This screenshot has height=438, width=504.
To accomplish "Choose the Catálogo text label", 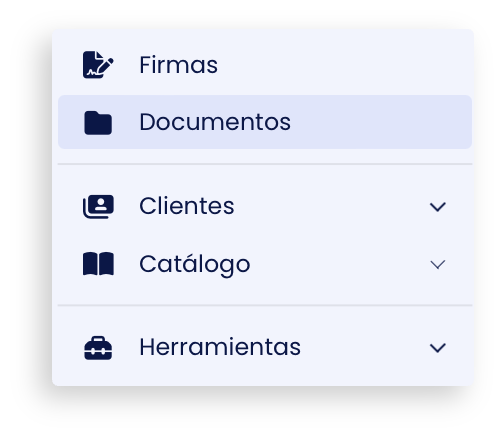I will 195,264.
